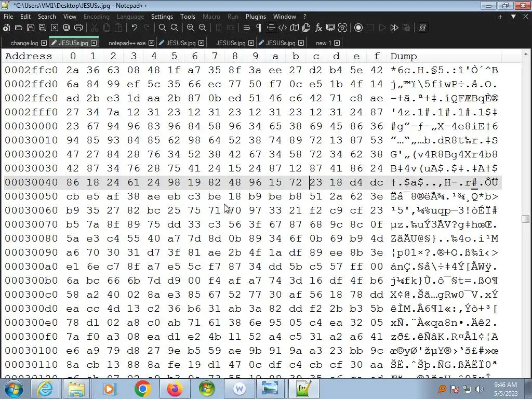Zoom out on the text
Screen dimensions: 532x399
(x=203, y=28)
